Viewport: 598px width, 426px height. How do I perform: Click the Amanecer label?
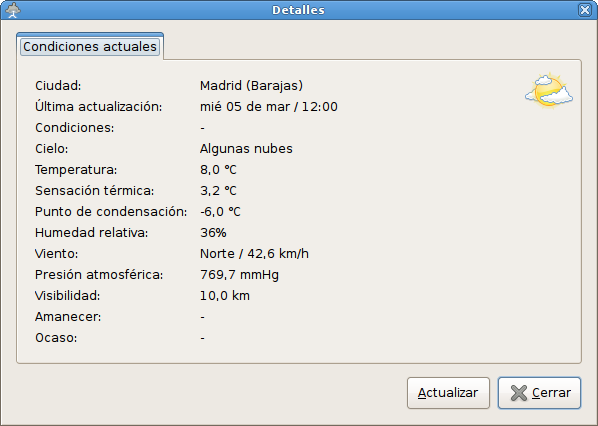coord(68,317)
